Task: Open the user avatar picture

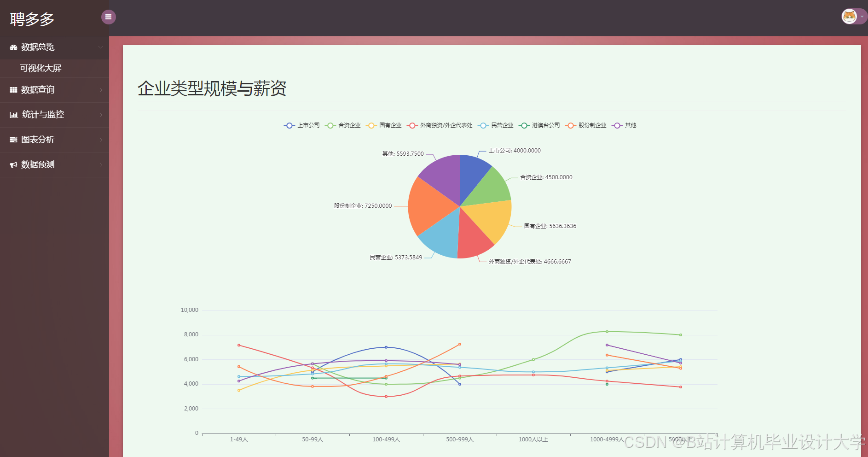Action: pos(849,17)
